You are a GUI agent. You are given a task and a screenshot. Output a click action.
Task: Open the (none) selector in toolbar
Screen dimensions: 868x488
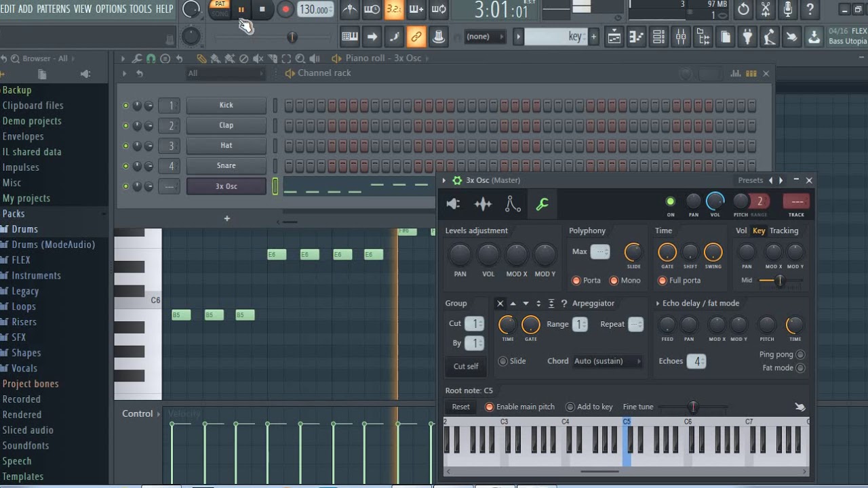pos(485,37)
